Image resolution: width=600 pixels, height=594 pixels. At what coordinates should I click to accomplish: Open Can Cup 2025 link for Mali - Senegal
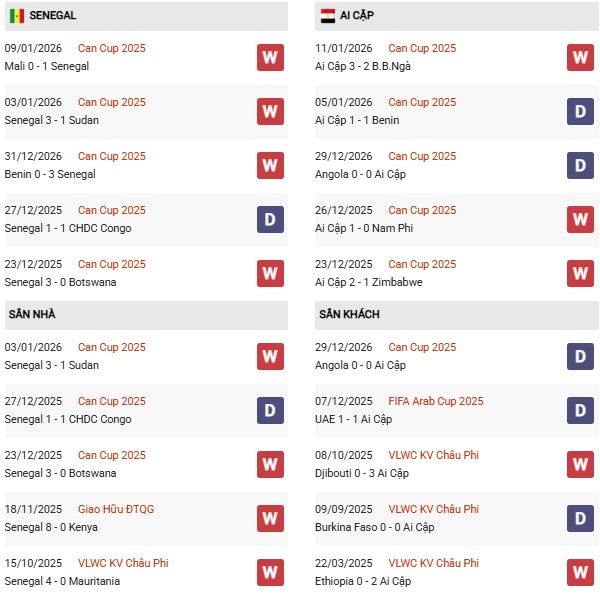pos(112,48)
